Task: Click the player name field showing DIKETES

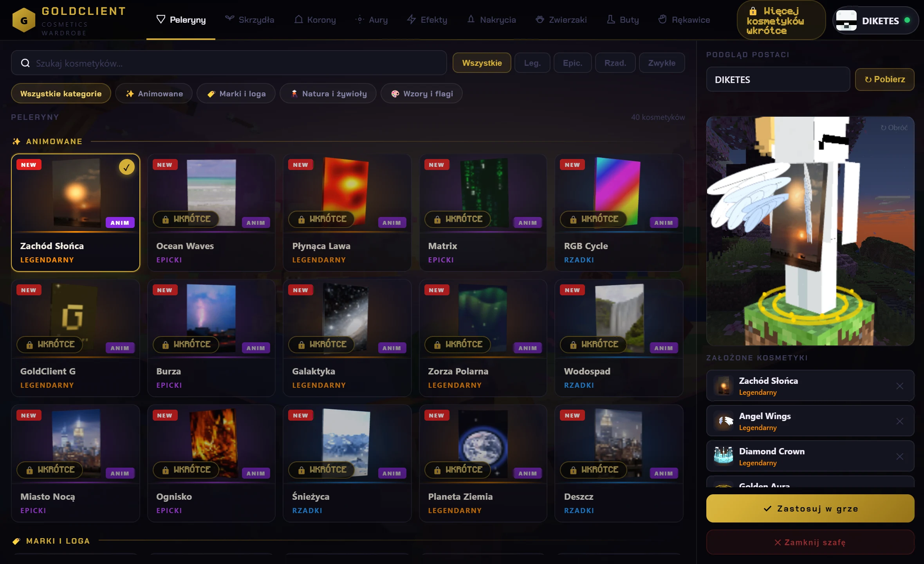Action: (778, 80)
